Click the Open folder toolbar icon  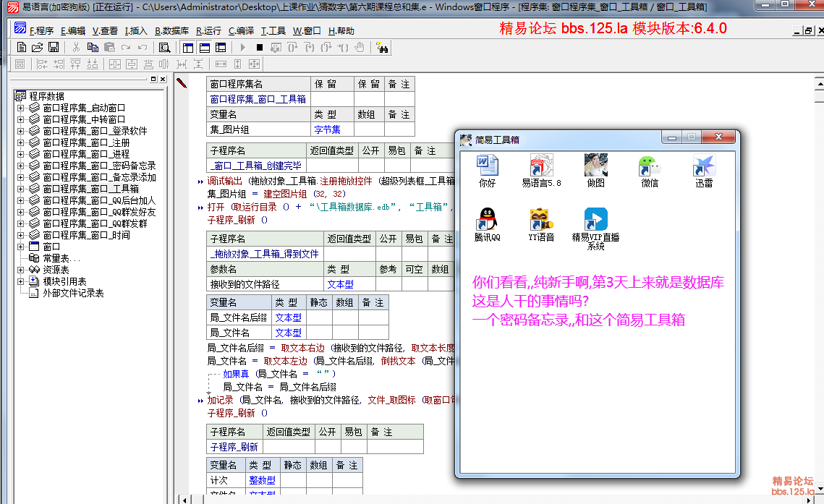point(38,48)
